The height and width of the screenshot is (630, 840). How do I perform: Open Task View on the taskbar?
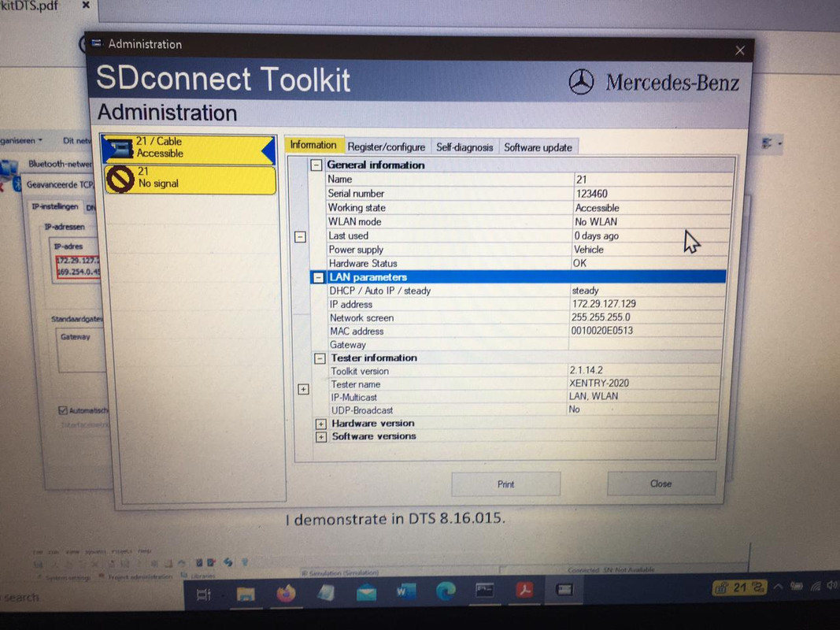click(204, 595)
